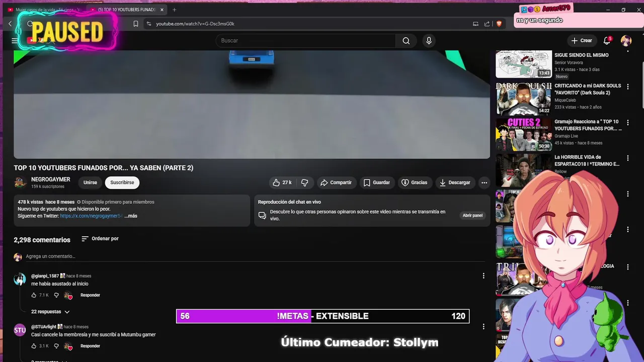This screenshot has height=362, width=644.
Task: Open options menu for STUArlight comment
Action: point(484,327)
